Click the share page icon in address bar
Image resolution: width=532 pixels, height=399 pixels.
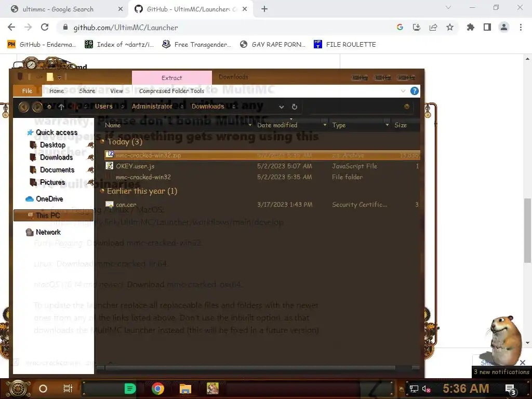pyautogui.click(x=433, y=27)
